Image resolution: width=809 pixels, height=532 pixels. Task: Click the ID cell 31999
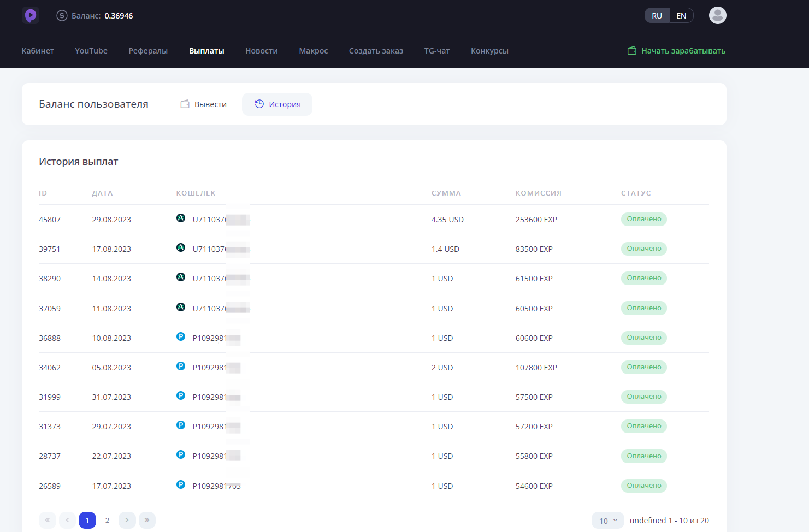(50, 397)
